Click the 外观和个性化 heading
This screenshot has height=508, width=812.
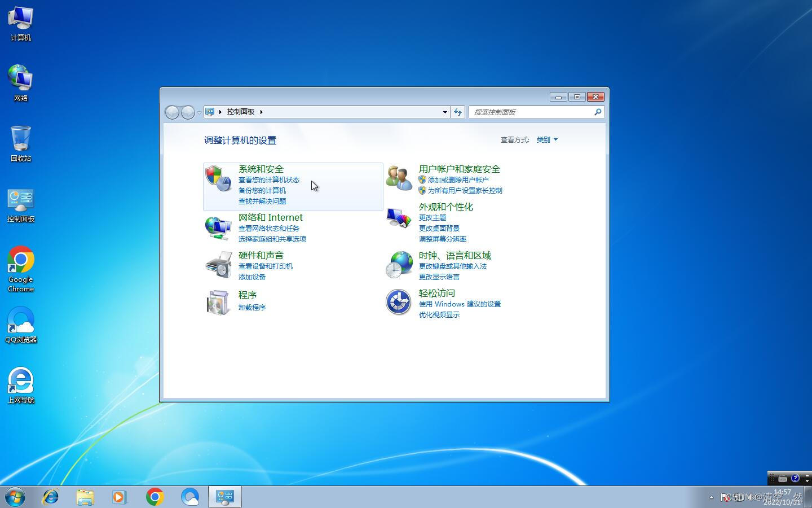tap(446, 207)
